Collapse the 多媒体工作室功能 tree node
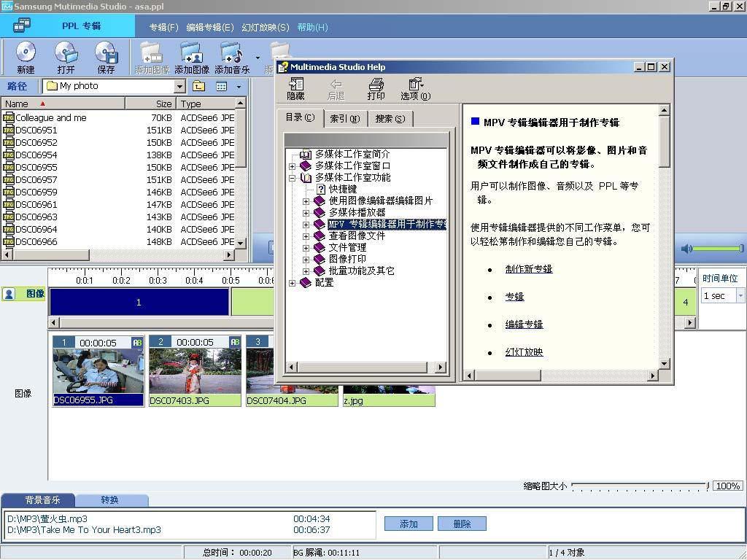Viewport: 747px width, 560px height. (x=292, y=178)
